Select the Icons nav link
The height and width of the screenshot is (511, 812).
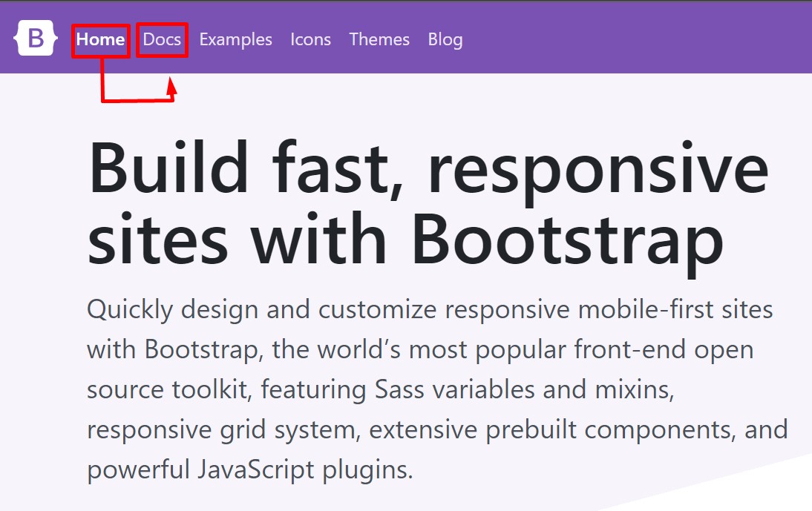click(310, 39)
